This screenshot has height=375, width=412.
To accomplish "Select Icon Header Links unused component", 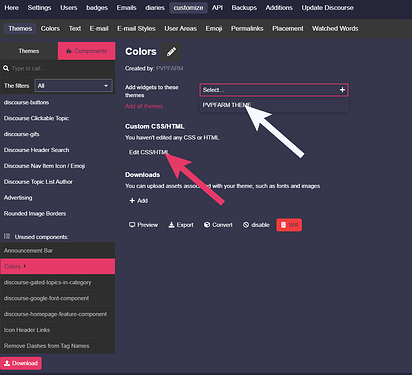I will pos(58,330).
